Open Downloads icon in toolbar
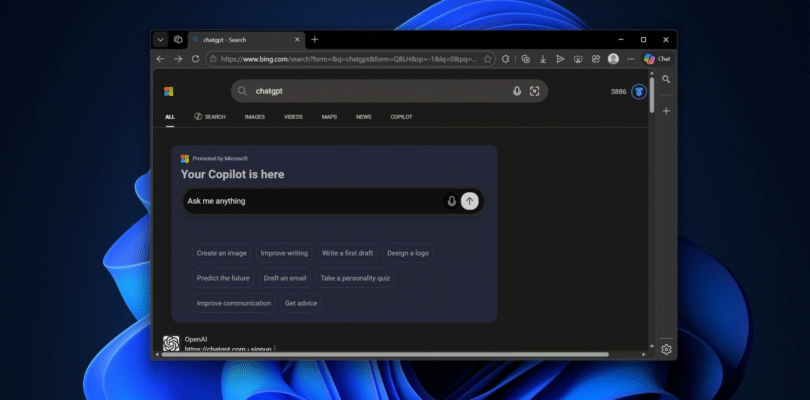 (543, 59)
